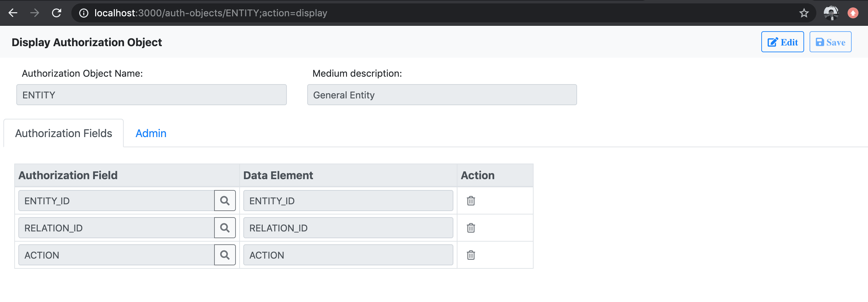
Task: Click the ACTION authorization field input
Action: coord(116,255)
